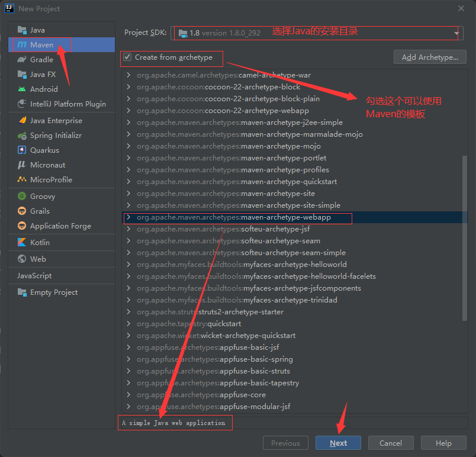Choose the Gradle elephant icon
This screenshot has width=476, height=457.
[x=22, y=59]
